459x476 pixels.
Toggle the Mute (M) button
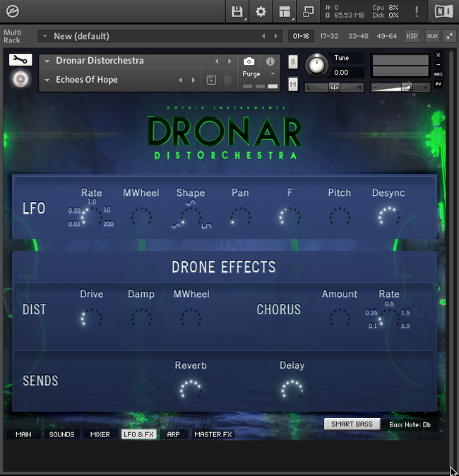[x=292, y=84]
